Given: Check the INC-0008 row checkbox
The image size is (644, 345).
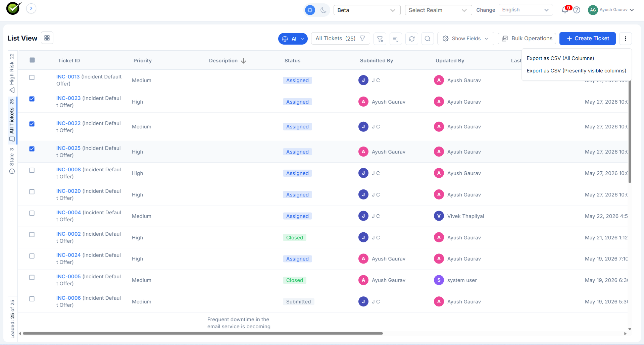Looking at the screenshot, I should 32,170.
